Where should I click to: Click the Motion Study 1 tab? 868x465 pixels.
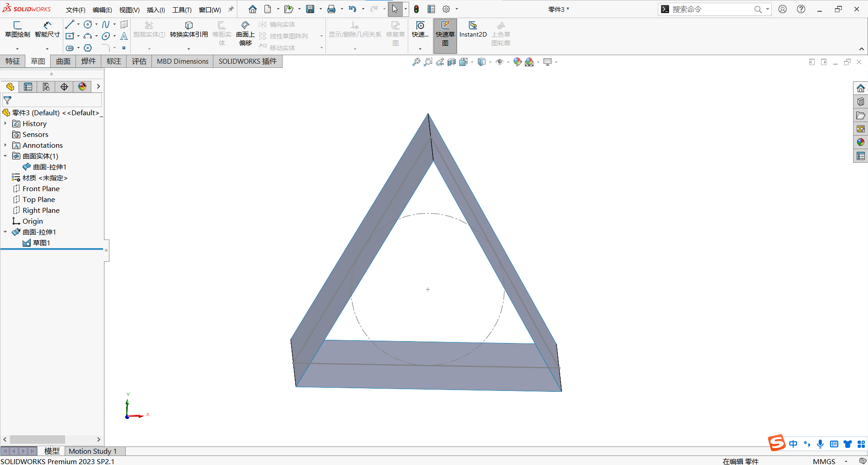[x=93, y=451]
